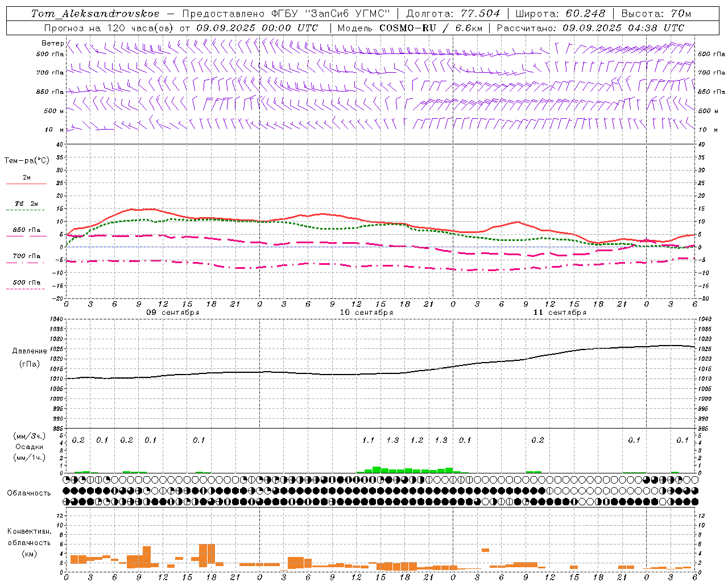Click the Tom_Aleksandrovskoe station title
This screenshot has height=582, width=728.
click(95, 14)
